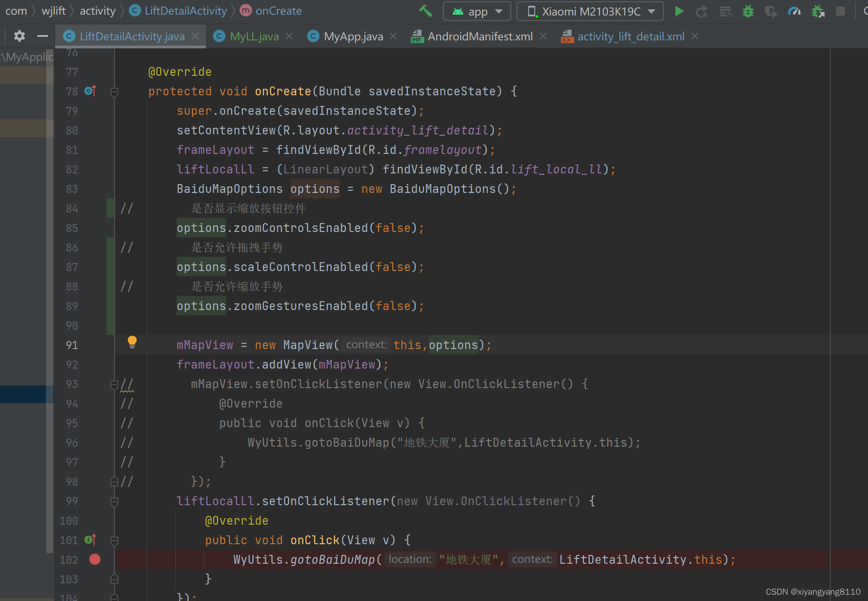Click mMapView on line 91
Screen dimensions: 868x601
pos(205,345)
